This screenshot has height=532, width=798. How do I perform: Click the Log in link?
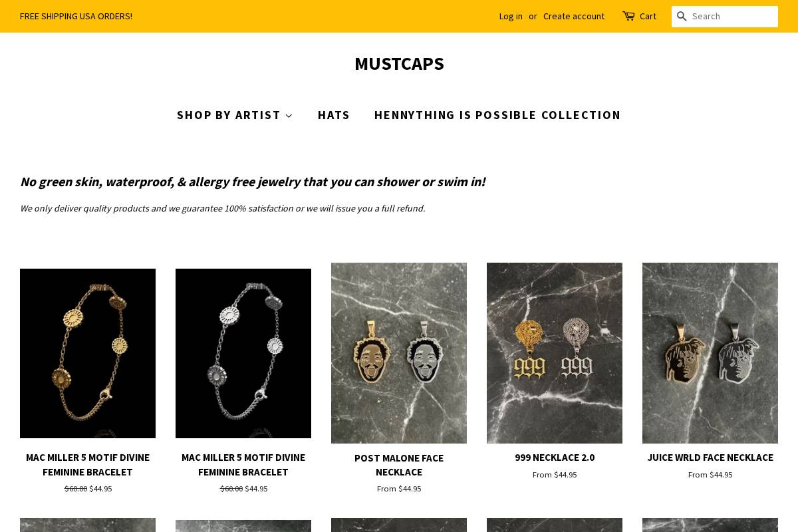tap(511, 16)
